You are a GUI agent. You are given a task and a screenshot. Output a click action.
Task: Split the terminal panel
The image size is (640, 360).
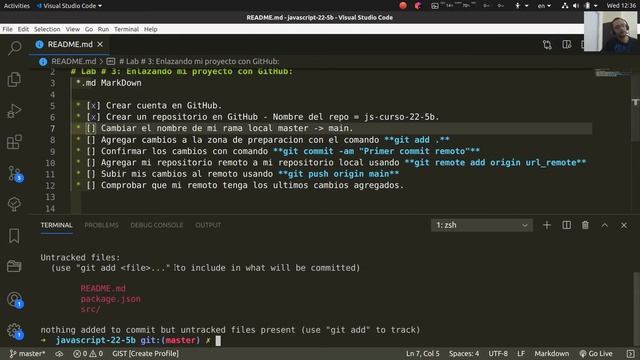(x=567, y=225)
